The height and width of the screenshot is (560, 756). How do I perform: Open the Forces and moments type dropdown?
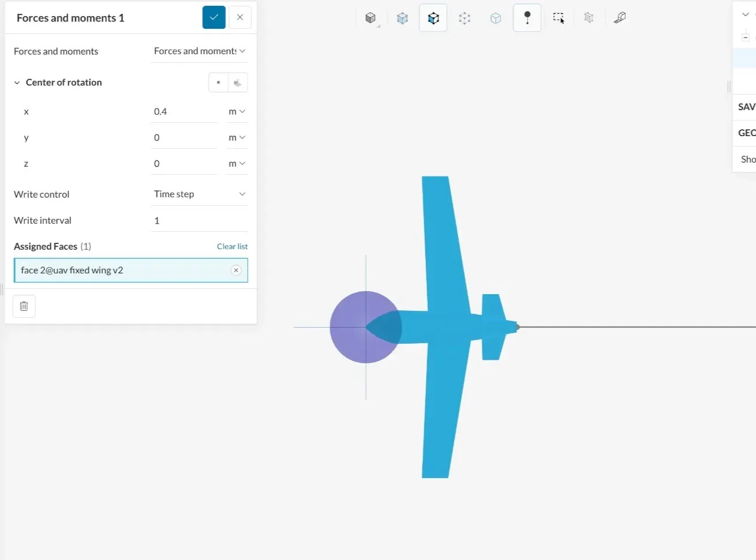(199, 51)
